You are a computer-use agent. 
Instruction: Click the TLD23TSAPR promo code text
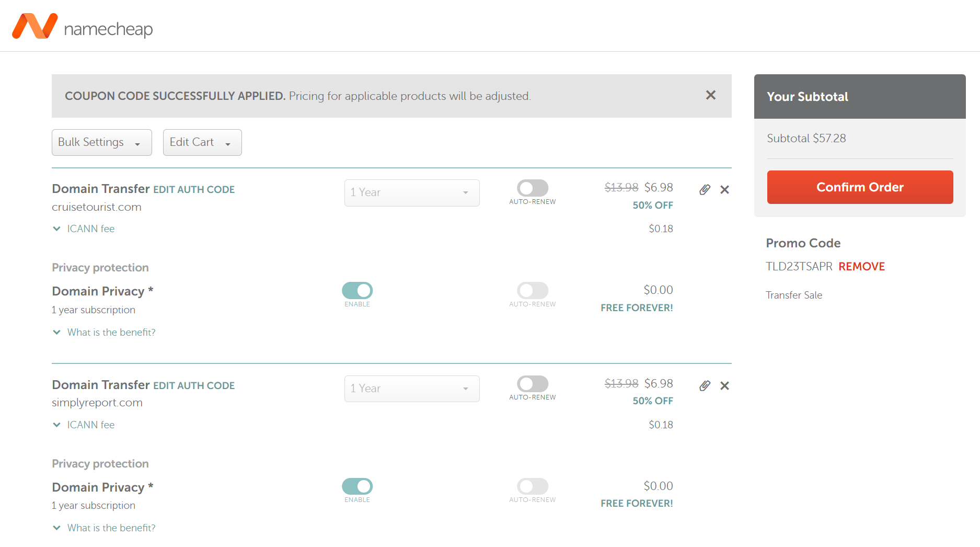(x=799, y=266)
